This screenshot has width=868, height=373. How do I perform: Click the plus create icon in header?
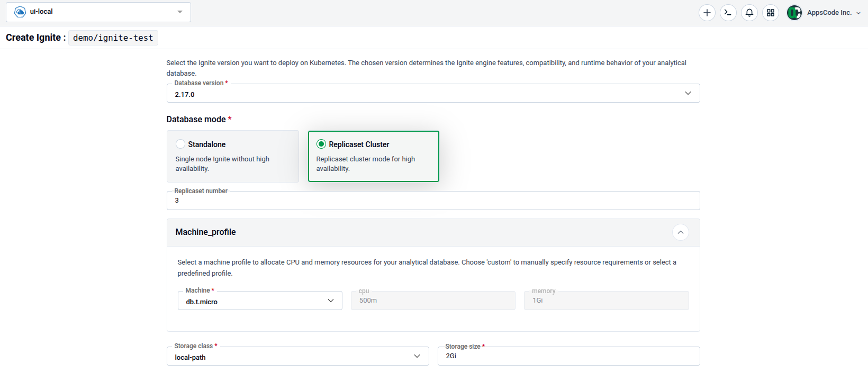coord(707,13)
